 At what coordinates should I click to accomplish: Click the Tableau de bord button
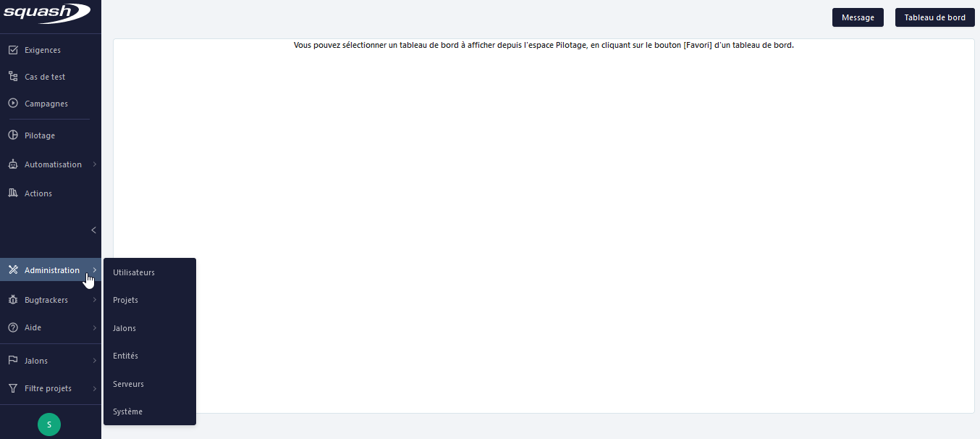point(934,17)
